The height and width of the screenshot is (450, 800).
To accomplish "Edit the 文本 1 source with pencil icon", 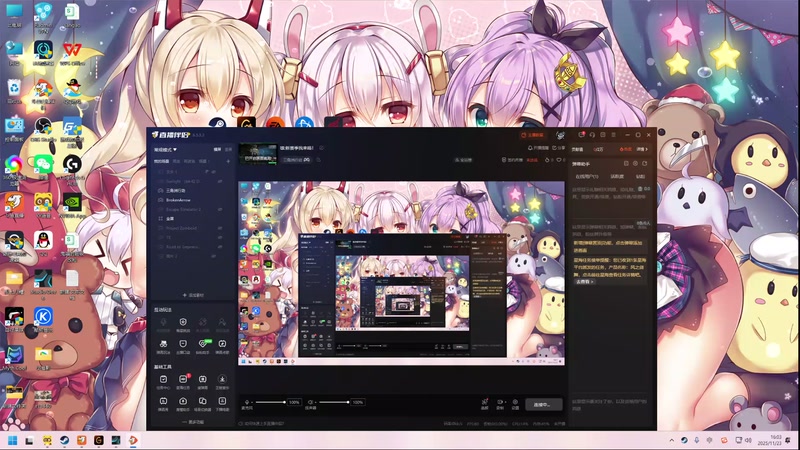I will (x=207, y=172).
